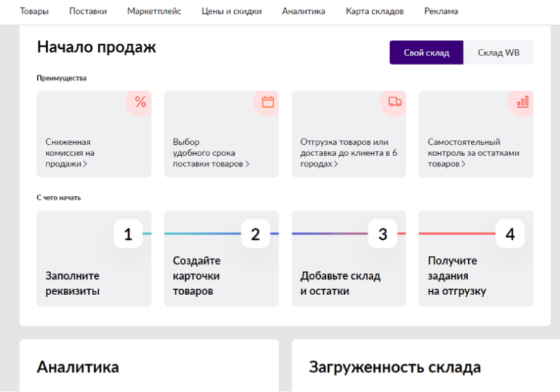Click the calendar icon on delivery date card

point(268,103)
